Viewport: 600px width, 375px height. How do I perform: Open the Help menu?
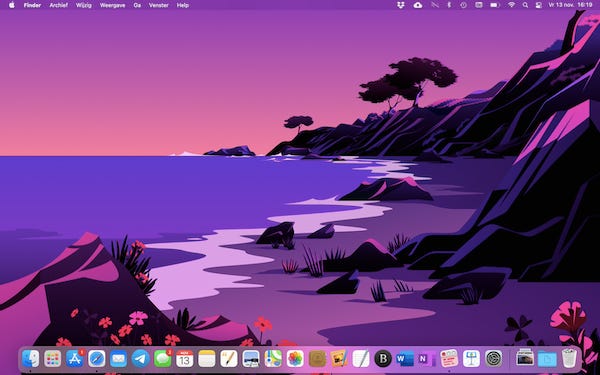coord(183,5)
